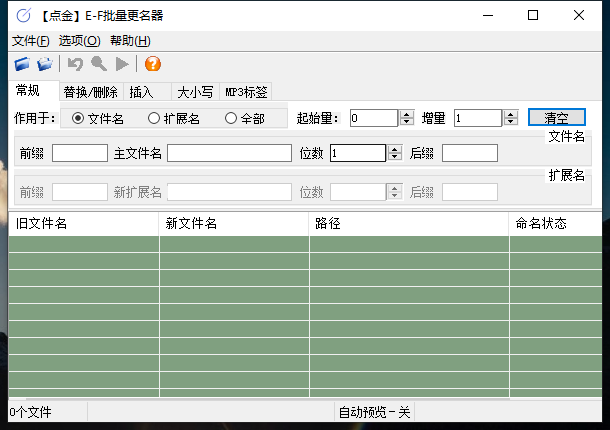The height and width of the screenshot is (430, 610).
Task: Select the 文件名 radio button
Action: pos(78,118)
